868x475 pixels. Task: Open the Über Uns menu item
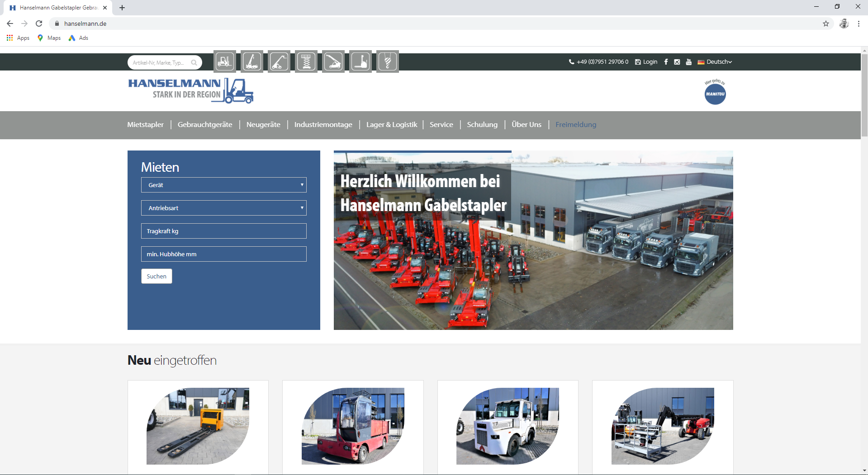[x=526, y=125]
